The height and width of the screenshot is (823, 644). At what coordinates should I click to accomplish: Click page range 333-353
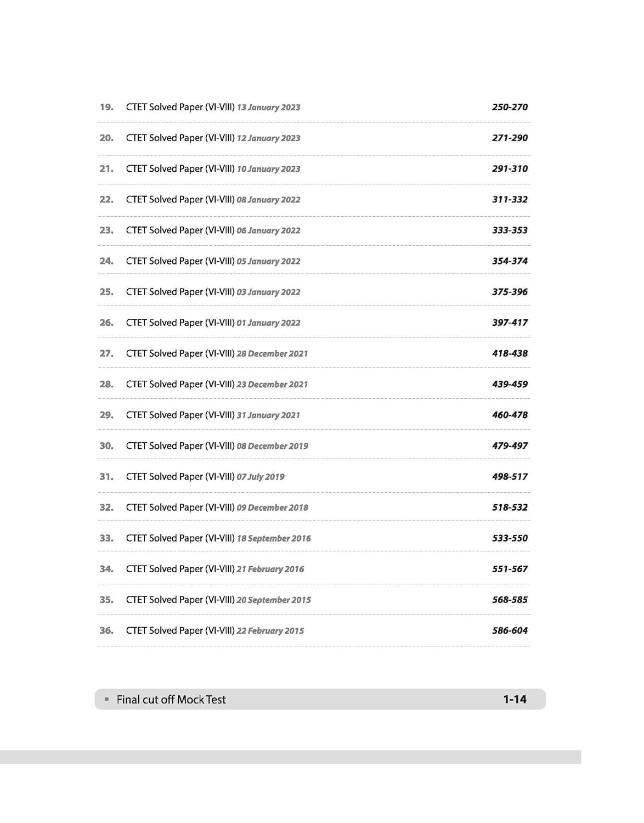(x=510, y=230)
